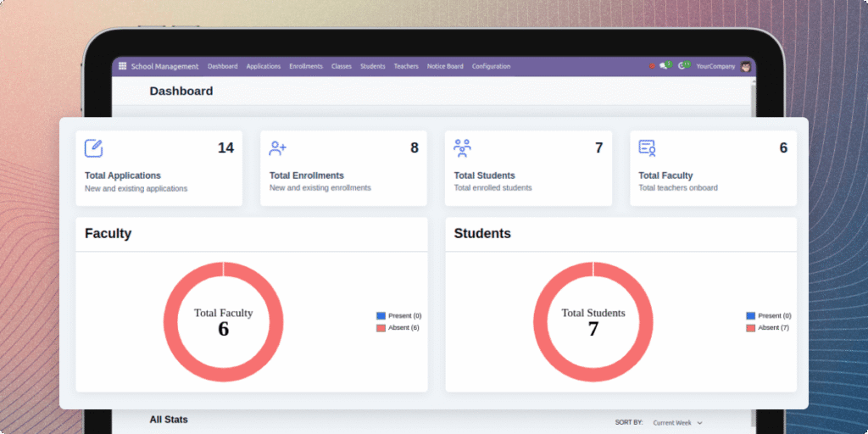The image size is (868, 434).
Task: Toggle Absent legend in Students chart
Action: [x=768, y=327]
